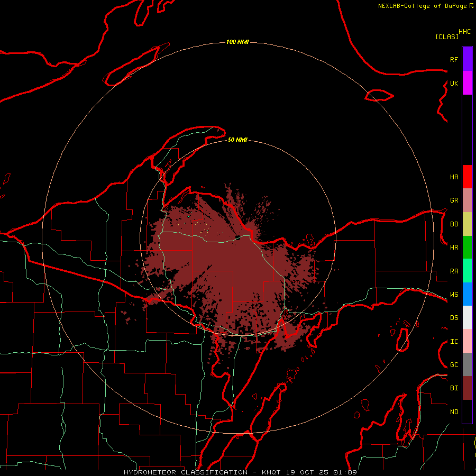The image size is (476, 476).
Task: Click the [CLAS] legend header
Action: 447,36
